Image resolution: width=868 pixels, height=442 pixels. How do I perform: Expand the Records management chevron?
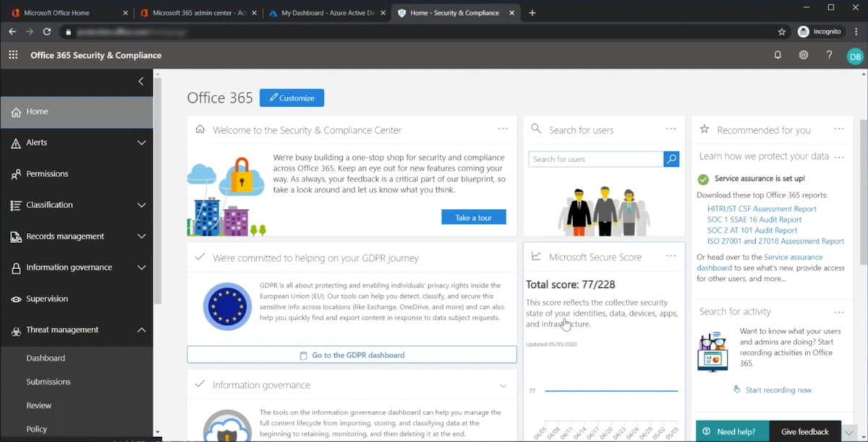(142, 237)
